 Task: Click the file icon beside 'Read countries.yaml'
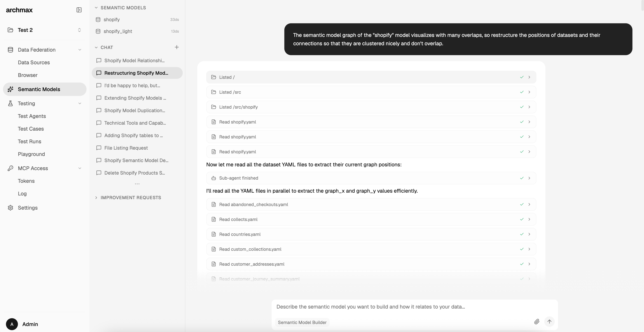214,234
